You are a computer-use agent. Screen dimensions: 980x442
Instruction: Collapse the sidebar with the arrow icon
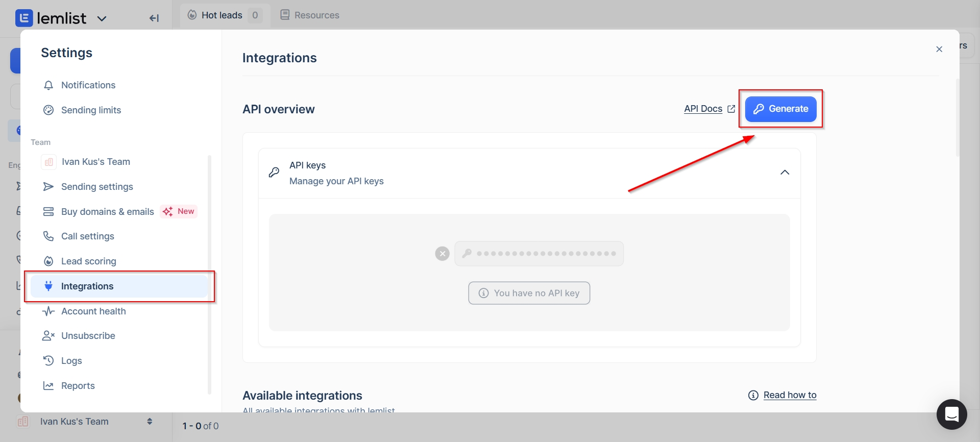pyautogui.click(x=154, y=18)
